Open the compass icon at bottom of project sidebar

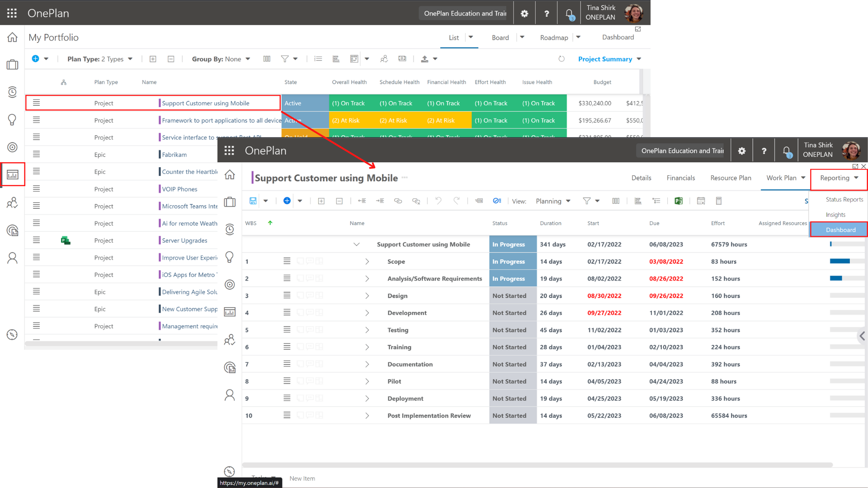[230, 472]
